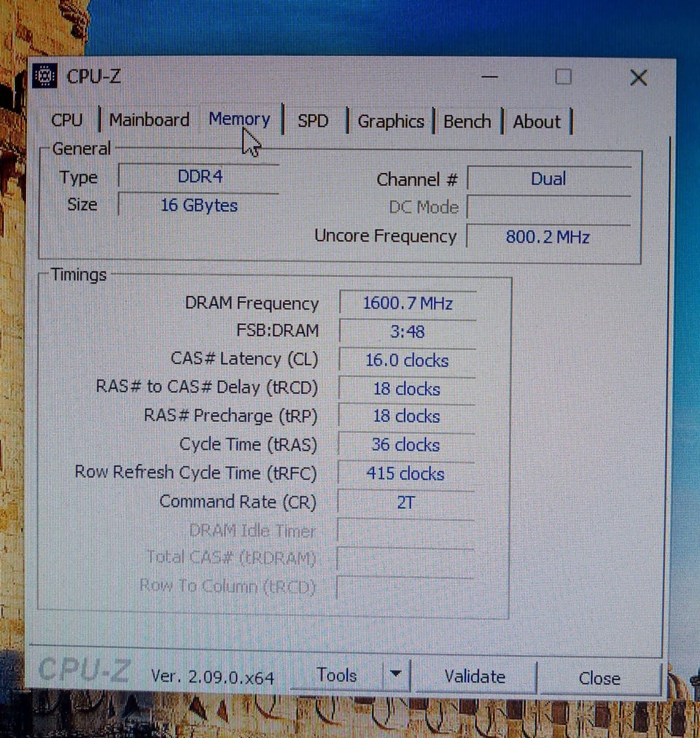This screenshot has height=738, width=700.
Task: Click the 16 GBytes size value
Action: click(x=199, y=205)
